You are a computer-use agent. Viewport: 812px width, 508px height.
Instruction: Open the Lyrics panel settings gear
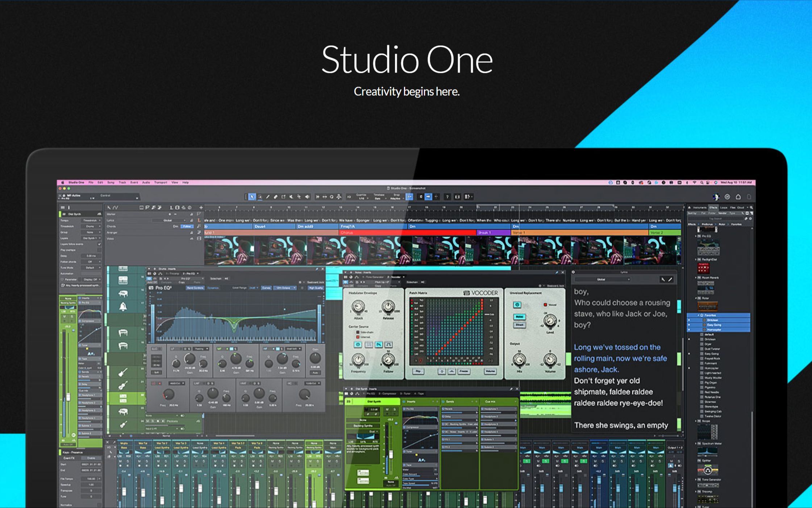[573, 272]
